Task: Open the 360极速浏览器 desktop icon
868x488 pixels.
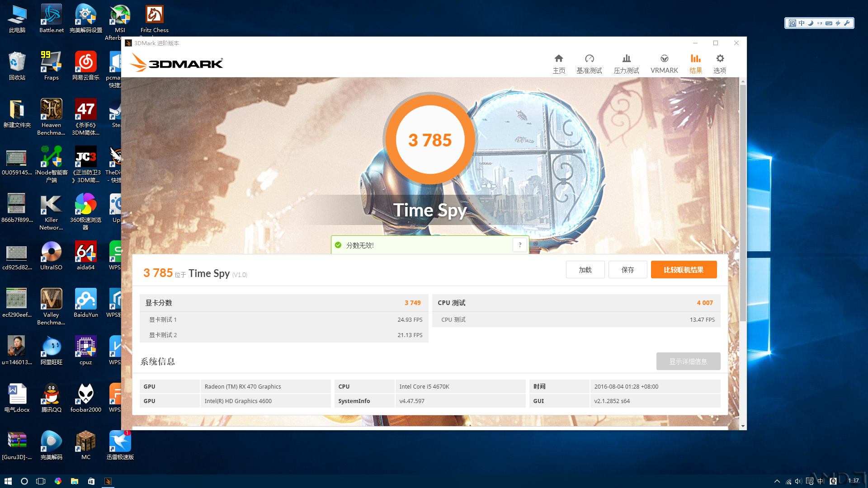Action: pyautogui.click(x=86, y=212)
